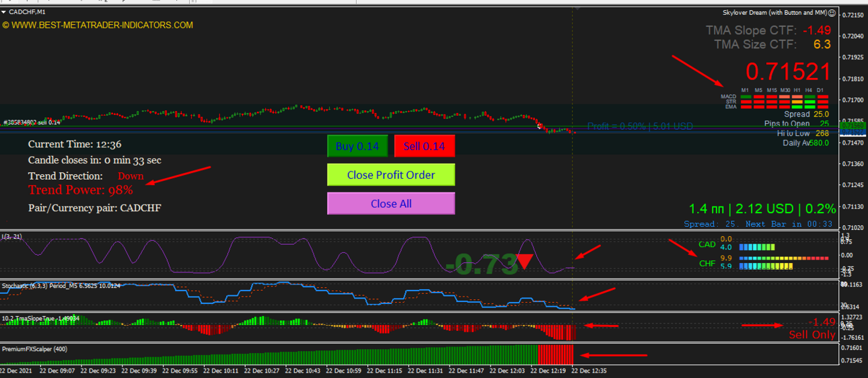This screenshot has height=378, width=868.
Task: Click the Close All button
Action: (391, 203)
